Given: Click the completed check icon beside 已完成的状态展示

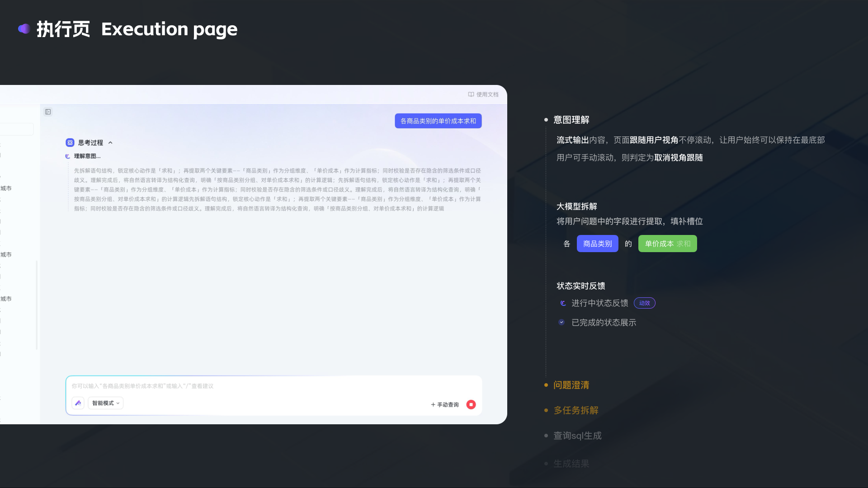Looking at the screenshot, I should tap(561, 322).
